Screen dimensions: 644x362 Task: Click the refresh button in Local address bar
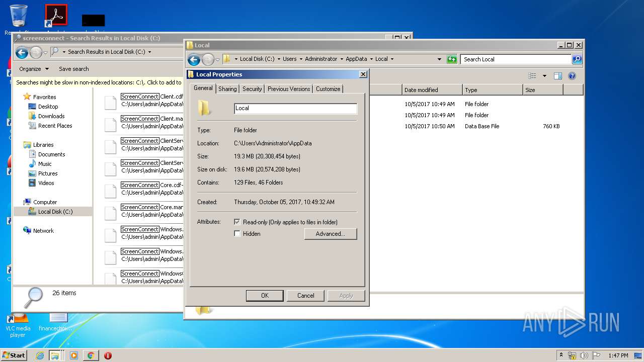coord(452,59)
